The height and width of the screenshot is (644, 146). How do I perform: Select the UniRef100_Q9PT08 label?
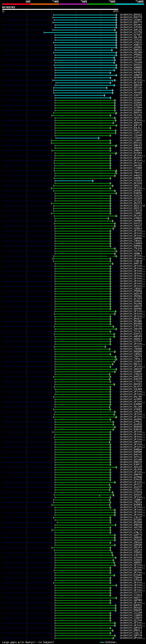131,635
